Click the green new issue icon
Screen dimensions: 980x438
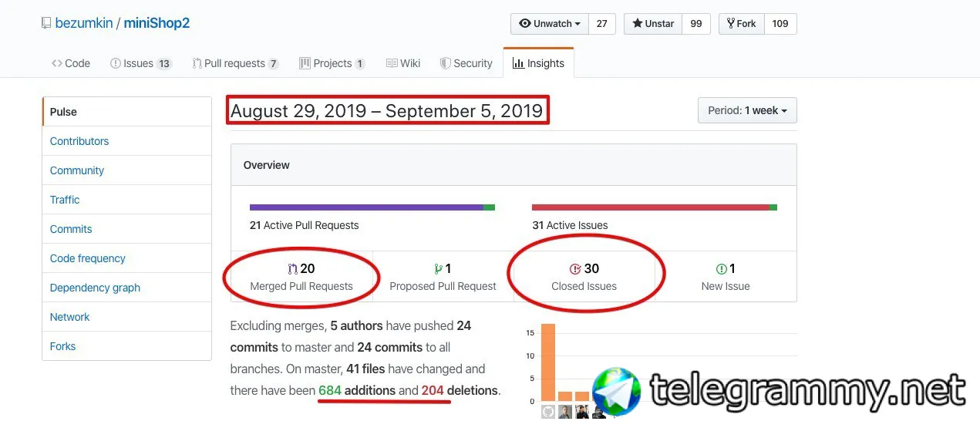click(x=722, y=269)
